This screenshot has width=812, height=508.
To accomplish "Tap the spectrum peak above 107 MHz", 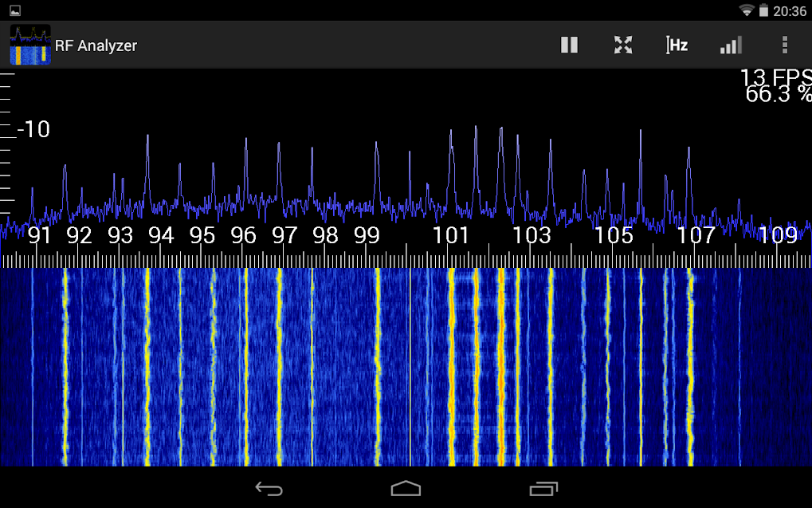I will coord(688,152).
